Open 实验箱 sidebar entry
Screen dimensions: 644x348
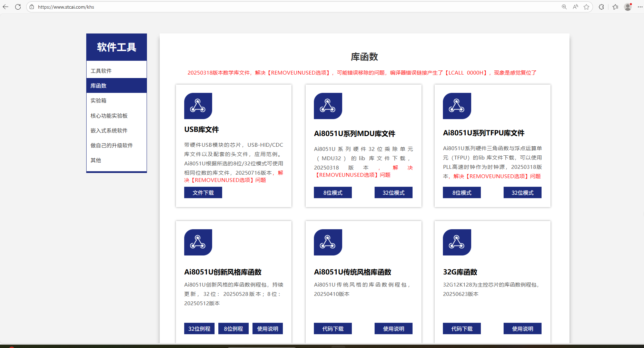click(117, 100)
